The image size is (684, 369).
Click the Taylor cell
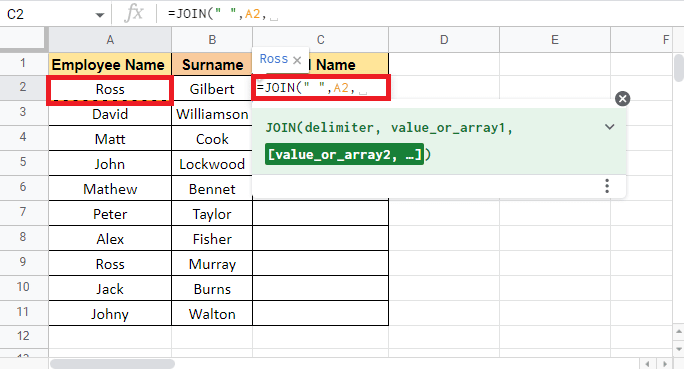212,214
